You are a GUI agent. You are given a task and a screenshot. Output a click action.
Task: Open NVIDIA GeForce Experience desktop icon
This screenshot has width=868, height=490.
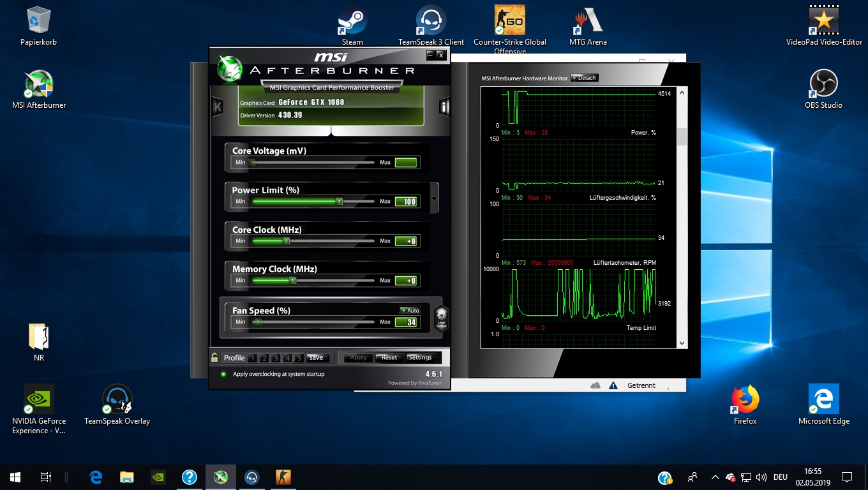[x=39, y=409]
